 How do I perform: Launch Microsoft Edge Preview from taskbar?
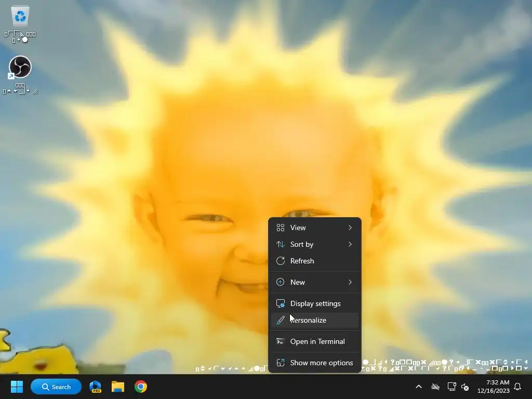pos(96,387)
